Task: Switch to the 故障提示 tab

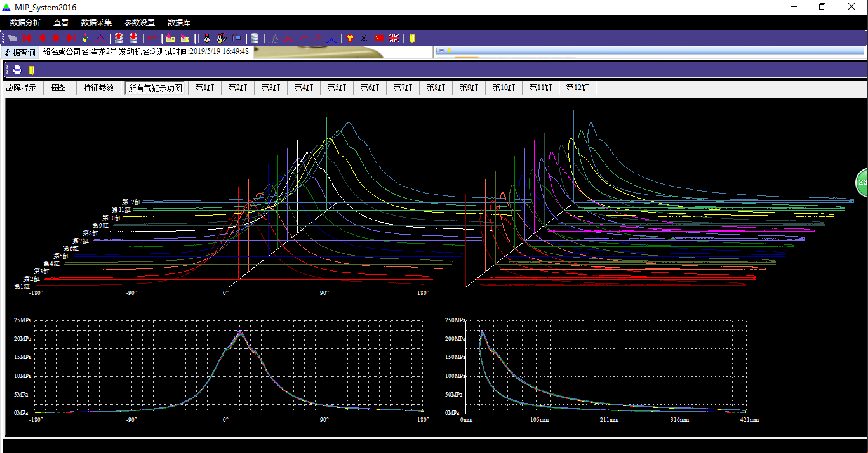Action: coord(21,88)
